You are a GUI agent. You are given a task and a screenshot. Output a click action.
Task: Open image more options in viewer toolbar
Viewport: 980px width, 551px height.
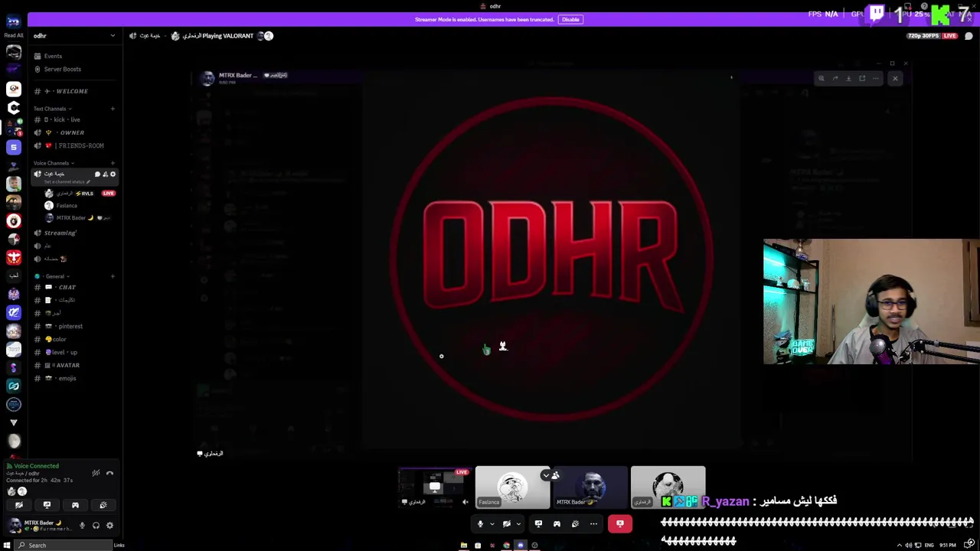[876, 78]
